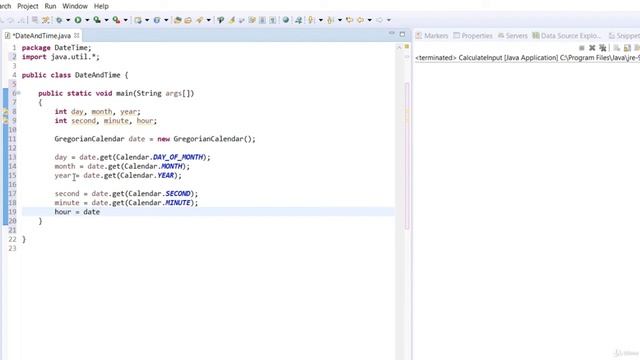The width and height of the screenshot is (640, 360).
Task: Close the DateAndTime.java editor tab
Action: pyautogui.click(x=77, y=36)
